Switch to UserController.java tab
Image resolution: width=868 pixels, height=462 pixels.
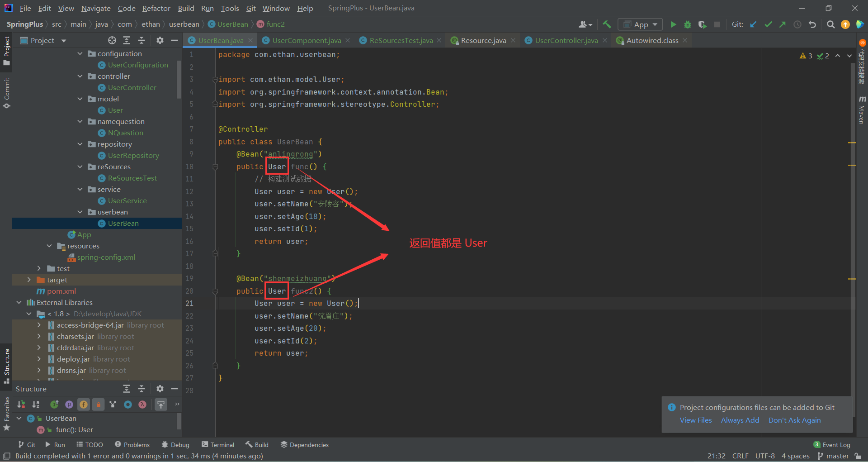566,41
